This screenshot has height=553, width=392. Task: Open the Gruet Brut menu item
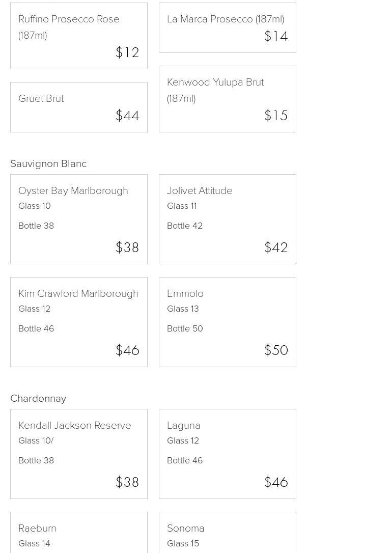[79, 107]
